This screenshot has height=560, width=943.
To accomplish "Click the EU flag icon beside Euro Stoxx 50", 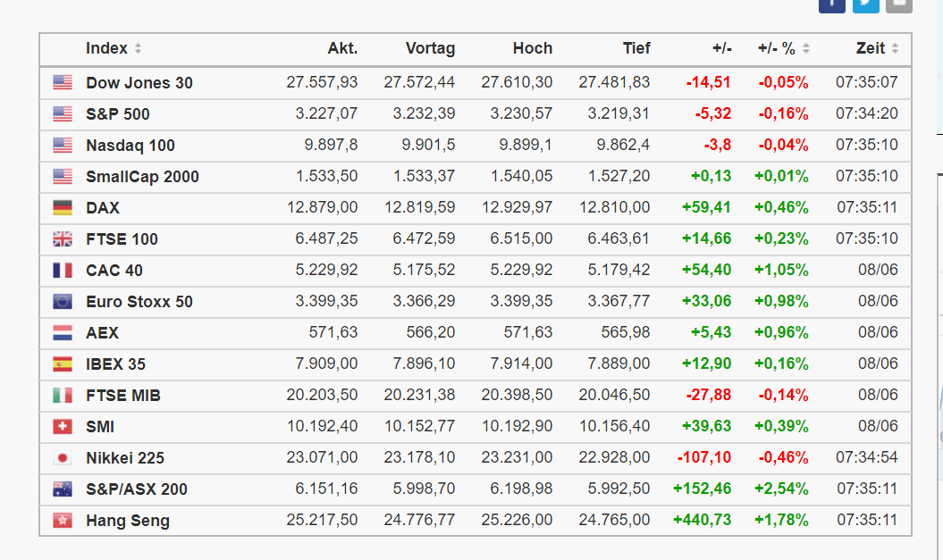I will tap(62, 302).
